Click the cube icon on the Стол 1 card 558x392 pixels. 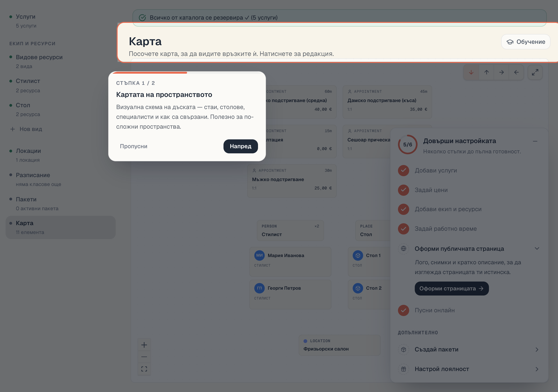(x=358, y=255)
